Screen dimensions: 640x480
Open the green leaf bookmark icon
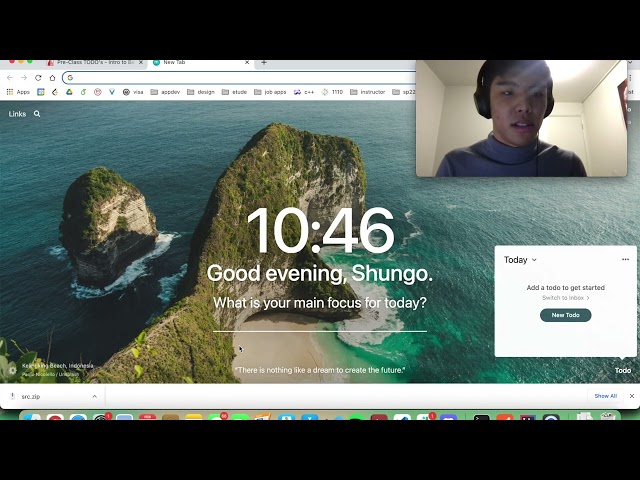pos(83,92)
